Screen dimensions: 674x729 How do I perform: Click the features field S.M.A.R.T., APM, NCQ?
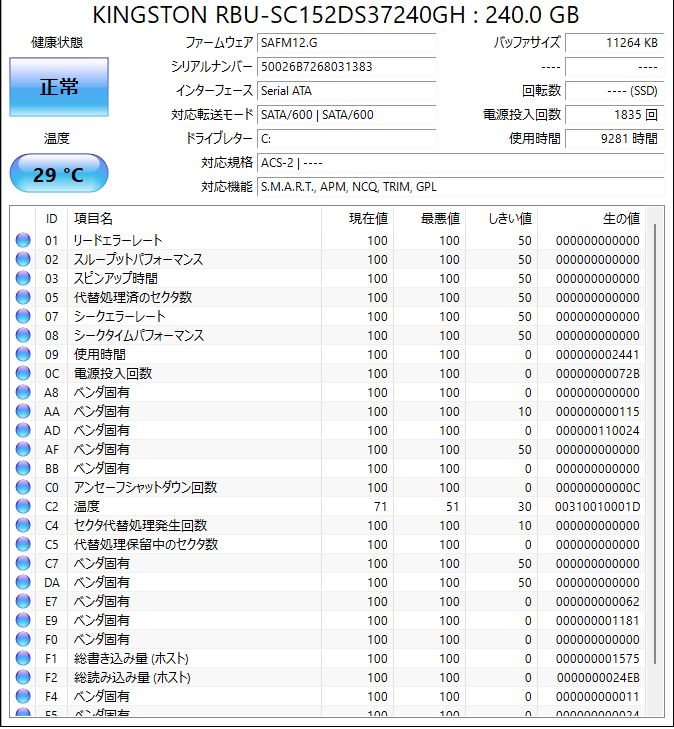pos(460,187)
